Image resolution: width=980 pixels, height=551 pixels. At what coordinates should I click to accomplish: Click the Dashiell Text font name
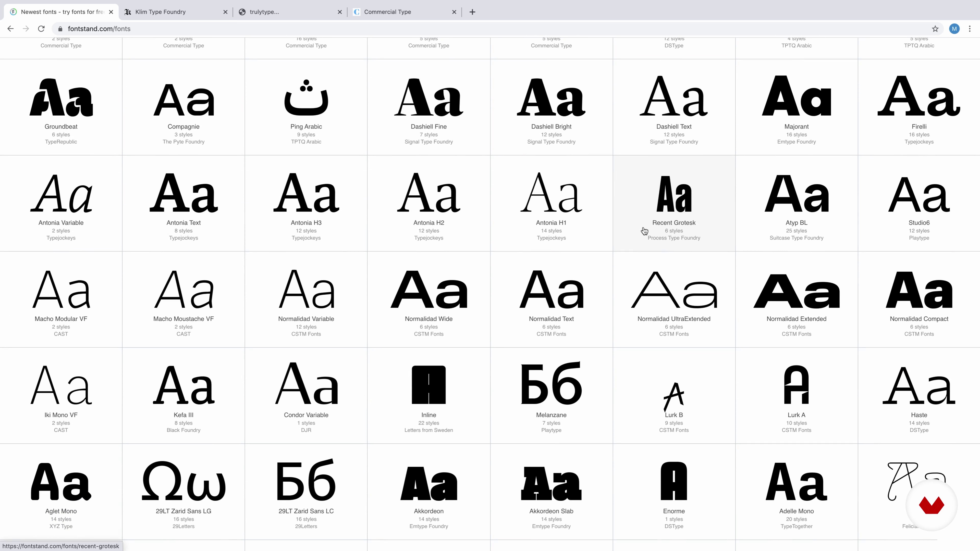click(674, 127)
